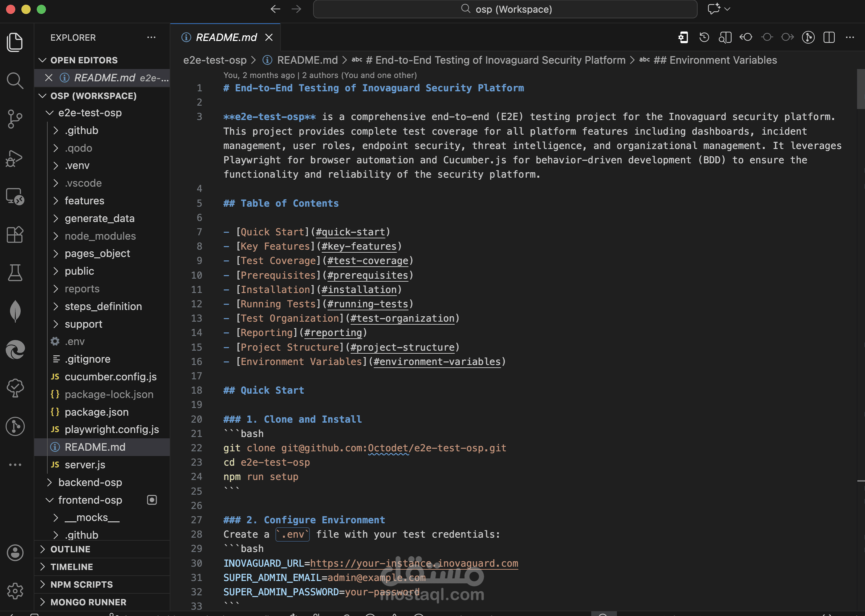This screenshot has height=616, width=865.
Task: Click the osp (Workspace) command center search
Action: coord(505,9)
